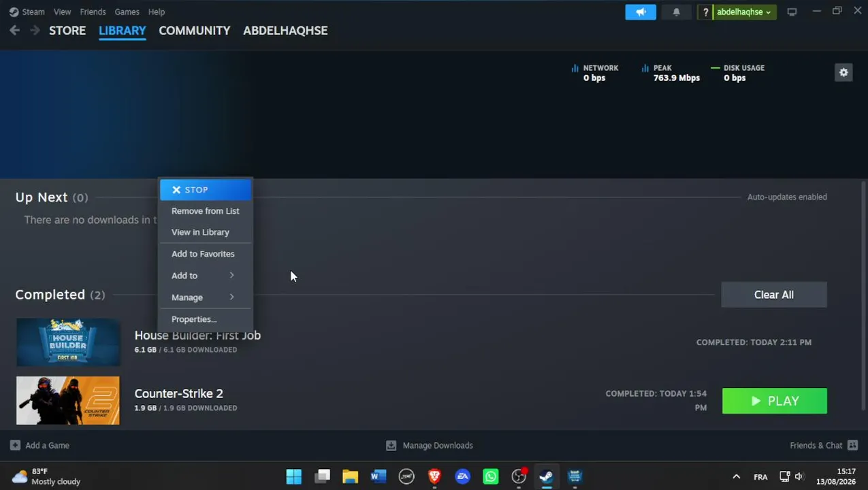Click the help question mark icon
The image size is (868, 490).
pyautogui.click(x=705, y=12)
